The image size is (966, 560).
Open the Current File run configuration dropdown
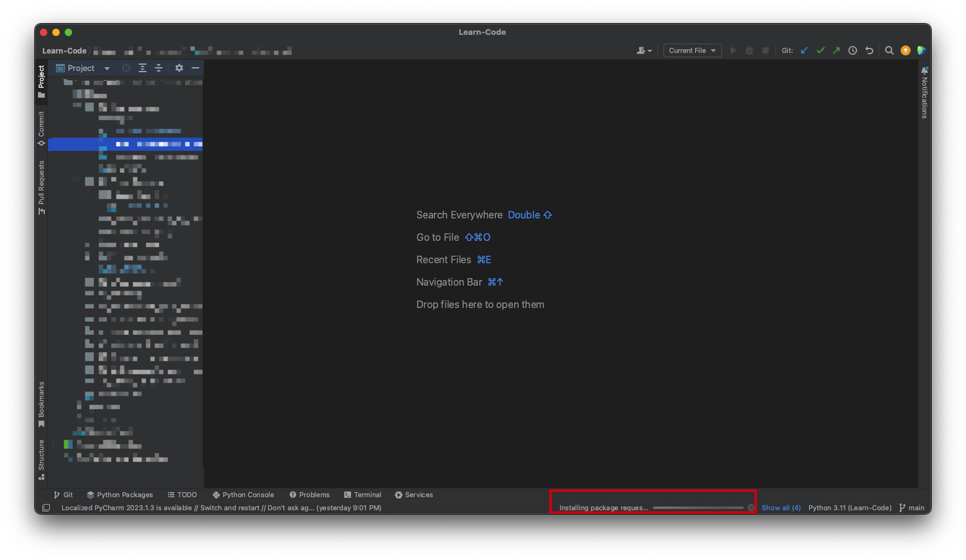click(692, 50)
